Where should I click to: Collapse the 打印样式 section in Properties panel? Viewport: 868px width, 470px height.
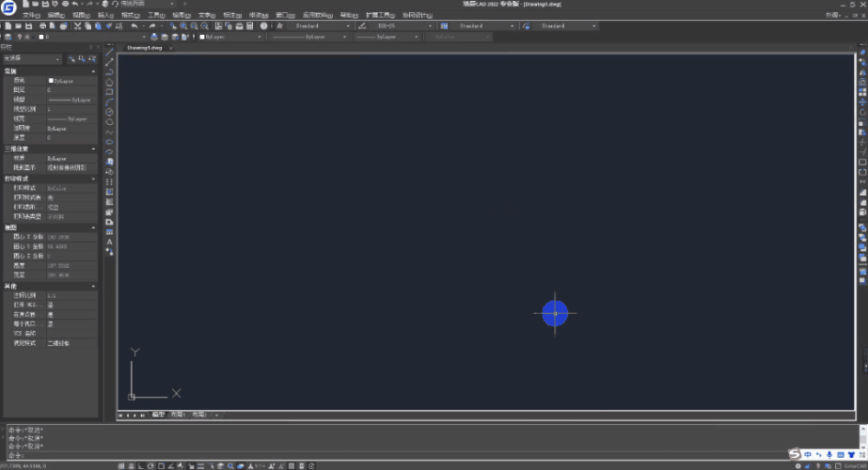(93, 179)
